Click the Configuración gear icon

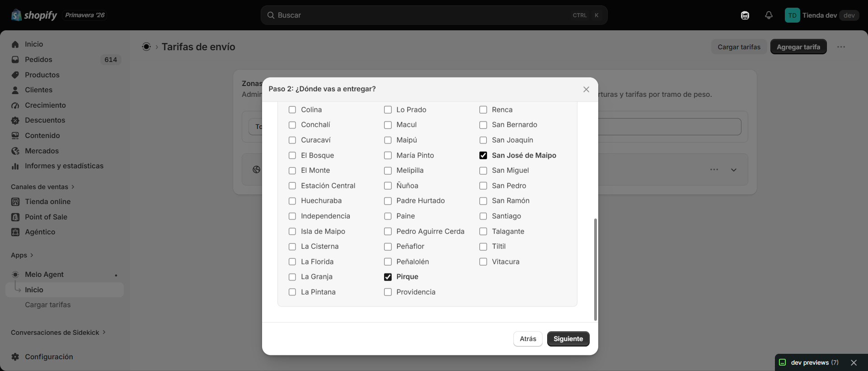click(x=15, y=357)
